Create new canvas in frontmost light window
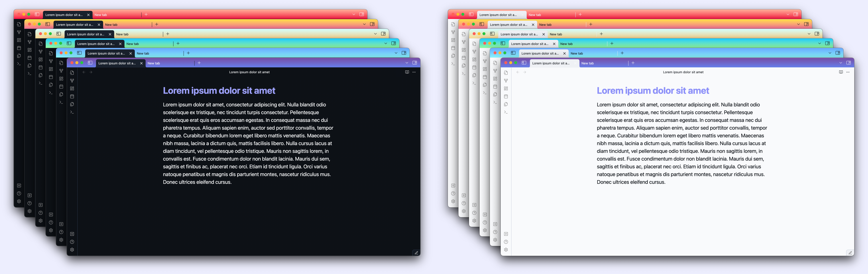Viewport: 868px width, 274px height. pyautogui.click(x=506, y=89)
